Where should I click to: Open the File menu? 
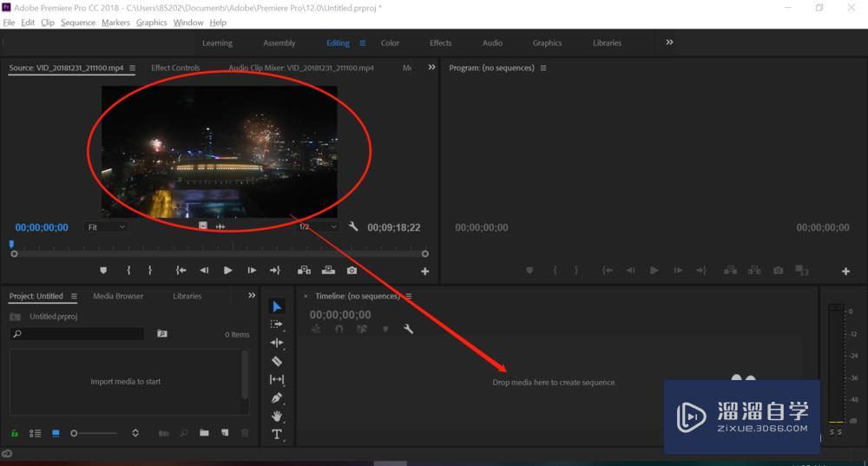9,23
